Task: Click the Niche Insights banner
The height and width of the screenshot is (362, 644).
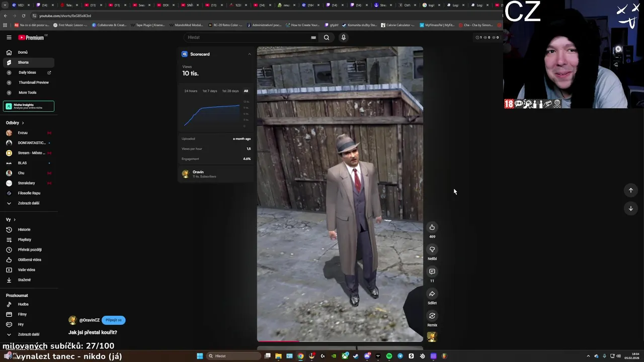Action: [x=29, y=106]
